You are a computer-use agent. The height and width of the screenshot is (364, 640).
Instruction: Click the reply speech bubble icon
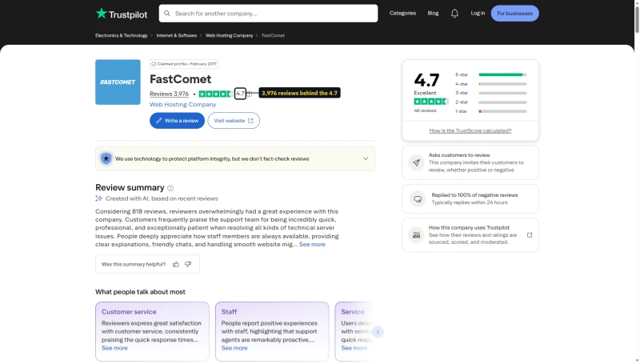click(418, 199)
